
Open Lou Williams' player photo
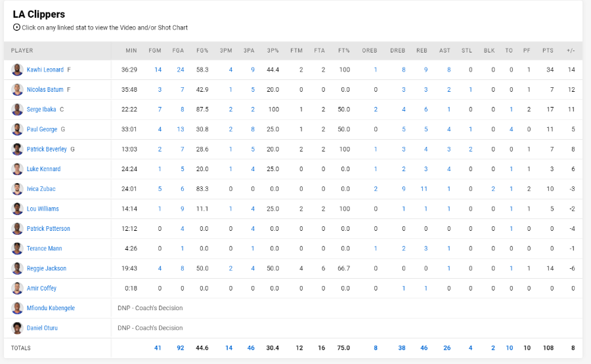point(17,209)
